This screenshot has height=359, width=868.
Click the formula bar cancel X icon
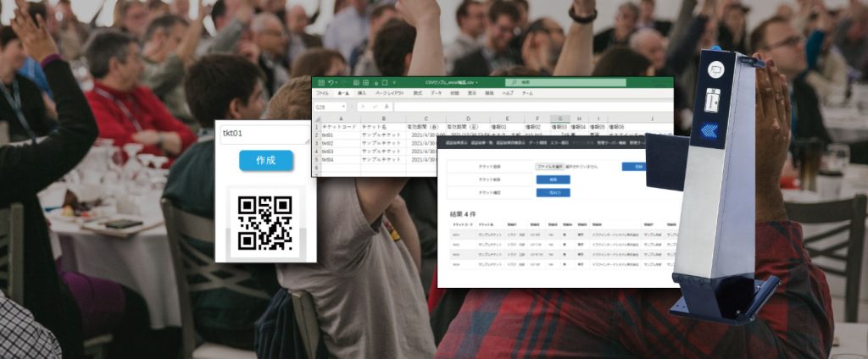[x=363, y=107]
